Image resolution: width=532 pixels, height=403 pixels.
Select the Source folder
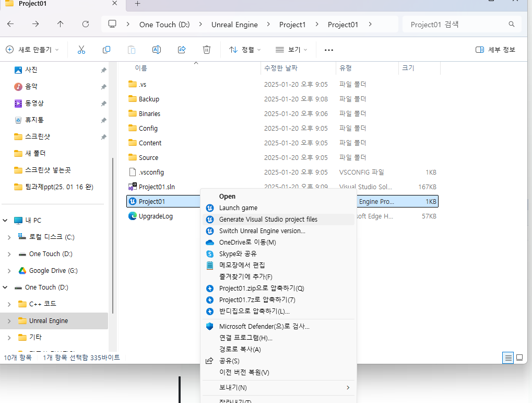pos(148,158)
